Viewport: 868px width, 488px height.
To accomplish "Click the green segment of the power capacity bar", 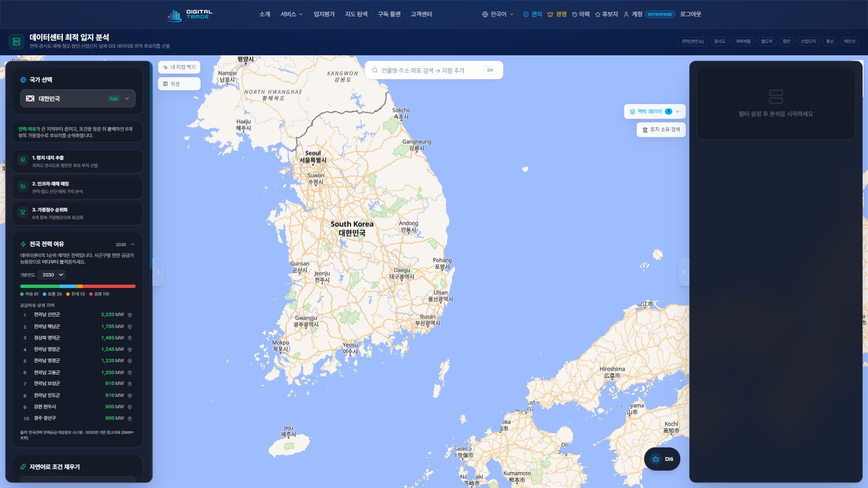I will pyautogui.click(x=40, y=286).
